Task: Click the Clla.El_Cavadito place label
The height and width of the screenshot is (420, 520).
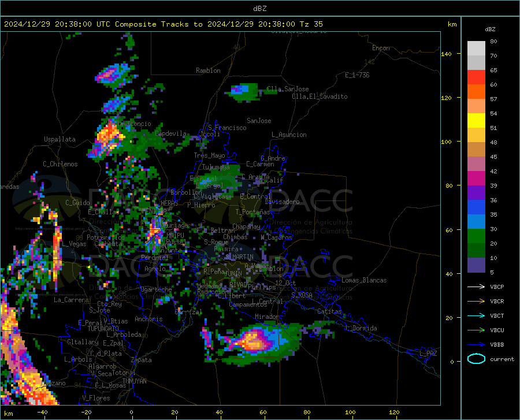Action: pyautogui.click(x=320, y=96)
